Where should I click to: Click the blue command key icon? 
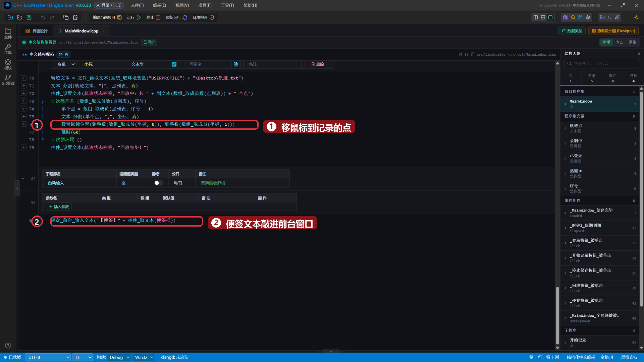(580, 17)
